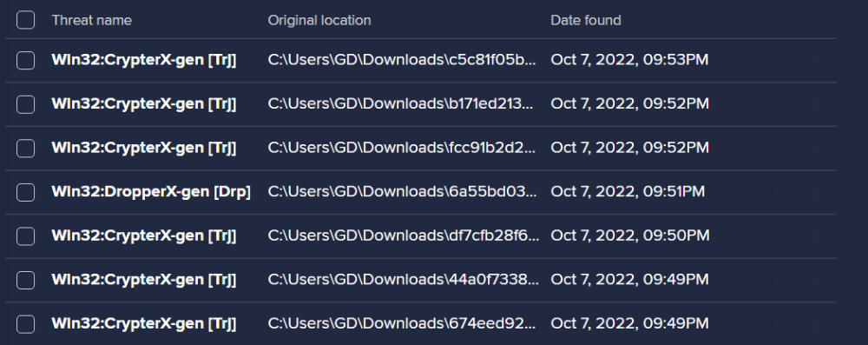Viewport: 868px width, 345px height.
Task: Click the location ending in 674eed92
Action: [402, 323]
